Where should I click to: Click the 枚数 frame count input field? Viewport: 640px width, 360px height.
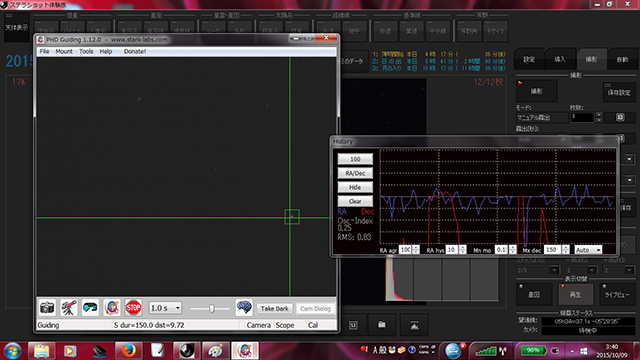[582, 118]
